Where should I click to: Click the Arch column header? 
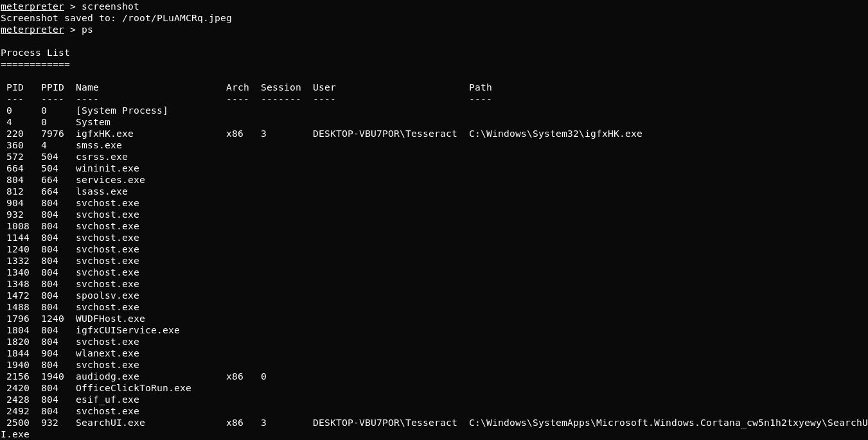click(238, 87)
